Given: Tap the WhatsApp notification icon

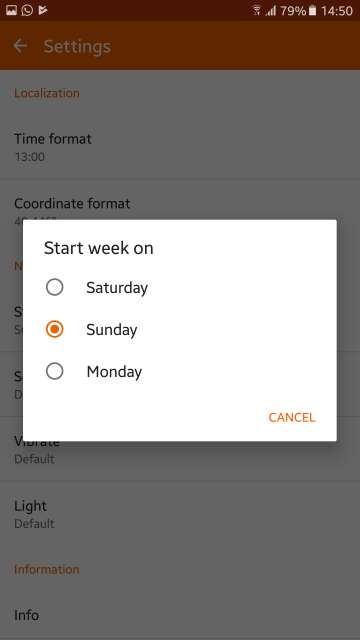Looking at the screenshot, I should tap(27, 10).
